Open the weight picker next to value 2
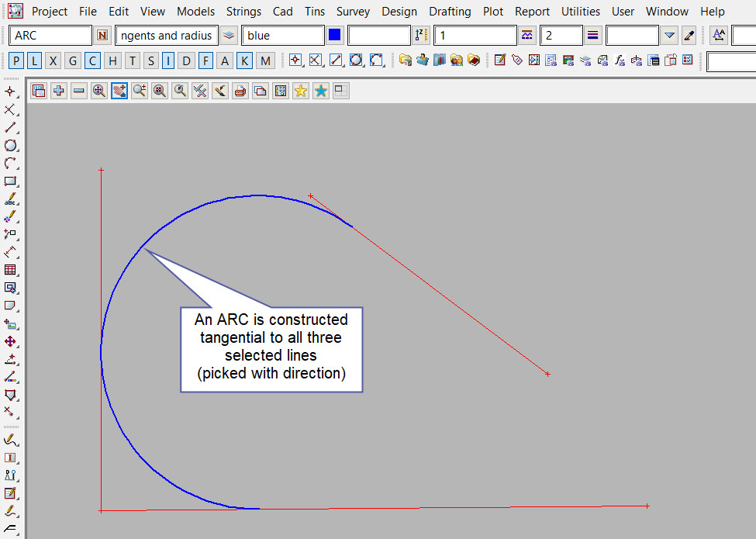This screenshot has width=756, height=539. click(593, 36)
